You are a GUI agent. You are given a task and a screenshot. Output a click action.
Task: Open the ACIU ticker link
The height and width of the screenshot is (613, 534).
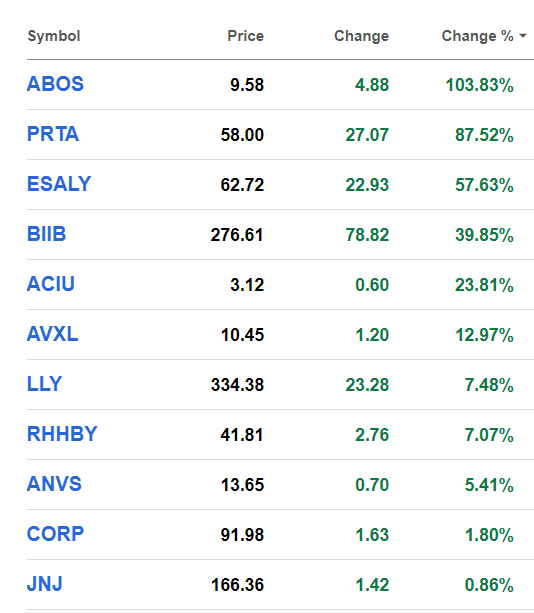click(x=50, y=284)
